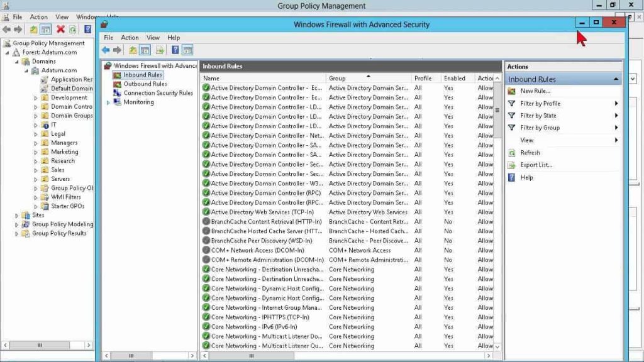Open the Help icon in Firewall toolbar
Image resolution: width=644 pixels, height=362 pixels.
pos(175,50)
